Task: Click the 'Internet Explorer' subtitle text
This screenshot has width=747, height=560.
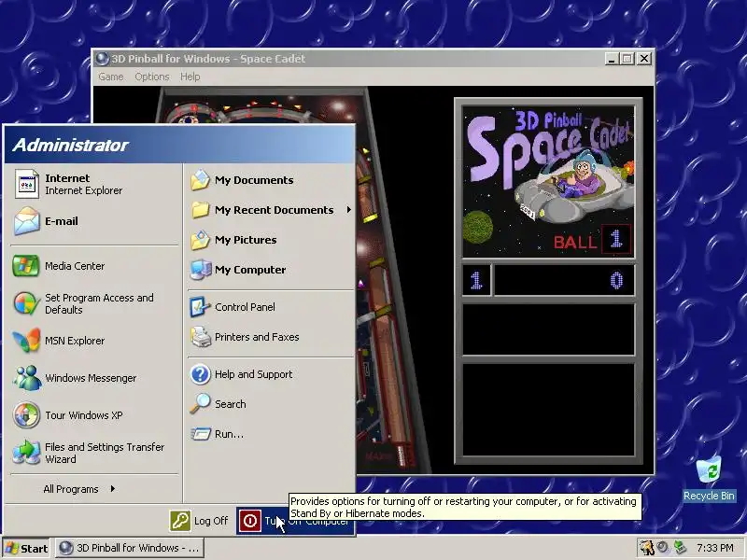Action: click(84, 190)
